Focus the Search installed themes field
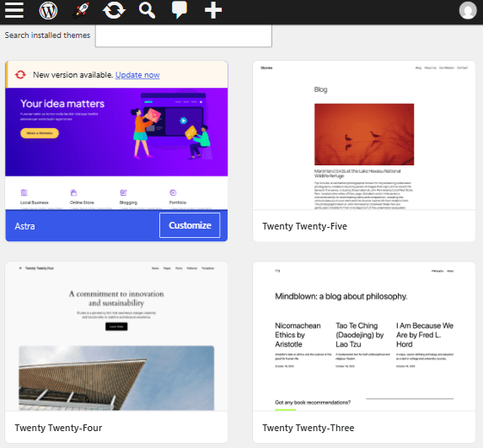 click(x=184, y=36)
